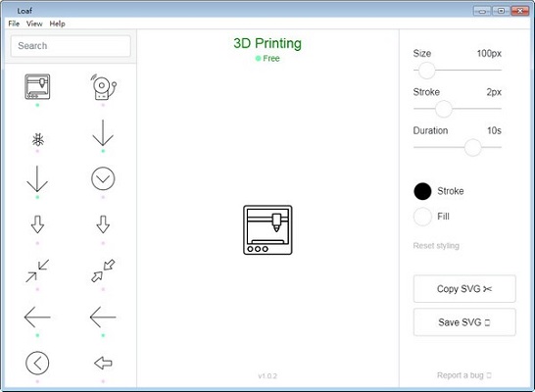Select the outlined block left arrow icon
The width and height of the screenshot is (535, 392).
tap(103, 363)
